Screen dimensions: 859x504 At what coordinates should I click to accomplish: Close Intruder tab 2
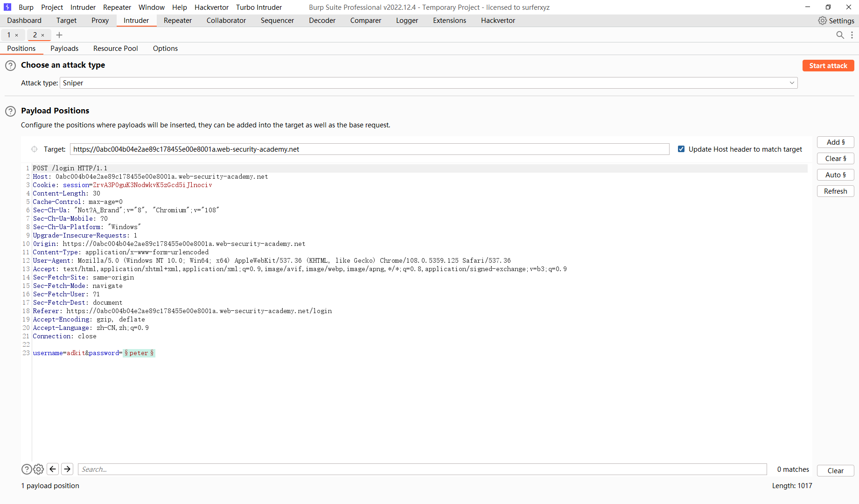pyautogui.click(x=43, y=35)
